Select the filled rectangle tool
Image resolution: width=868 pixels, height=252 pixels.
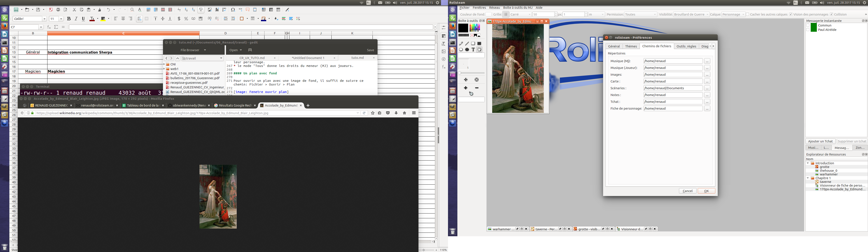pyautogui.click(x=479, y=44)
